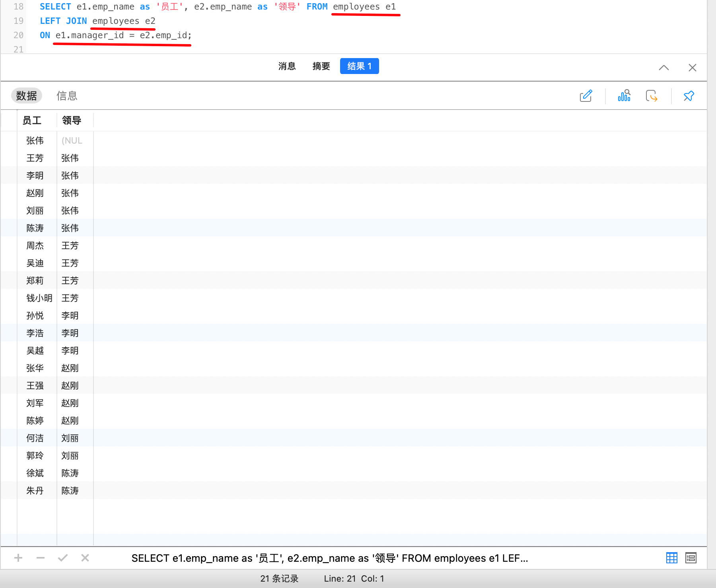The image size is (716, 588).
Task: Select the 刘军 employee cell
Action: (37, 403)
